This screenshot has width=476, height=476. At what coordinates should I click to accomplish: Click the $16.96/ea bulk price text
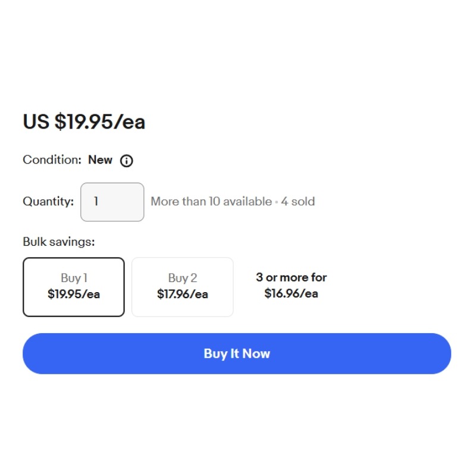point(291,293)
